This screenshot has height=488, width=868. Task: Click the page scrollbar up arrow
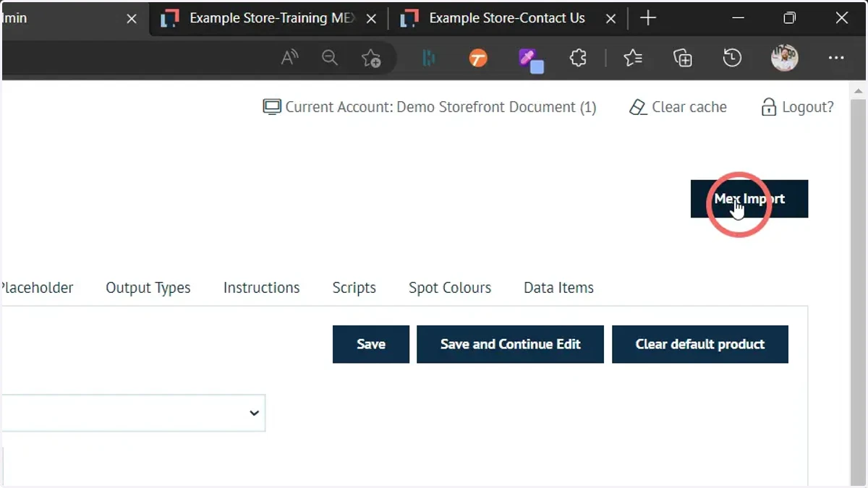click(859, 91)
